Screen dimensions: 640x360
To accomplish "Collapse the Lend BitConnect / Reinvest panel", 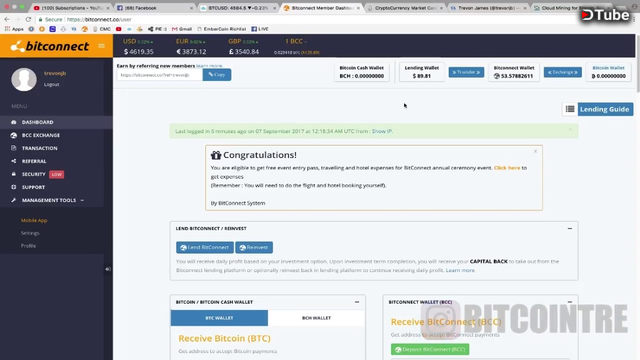I will [570, 229].
